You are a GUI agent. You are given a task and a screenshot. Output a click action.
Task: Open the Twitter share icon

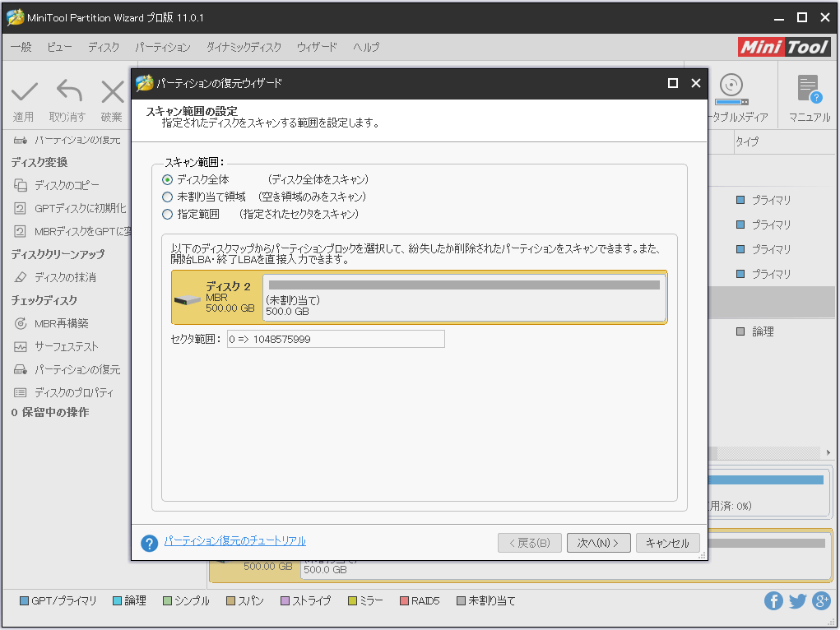tap(797, 601)
